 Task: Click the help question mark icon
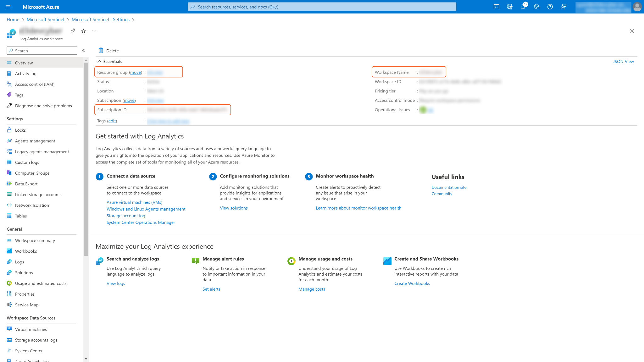click(550, 7)
